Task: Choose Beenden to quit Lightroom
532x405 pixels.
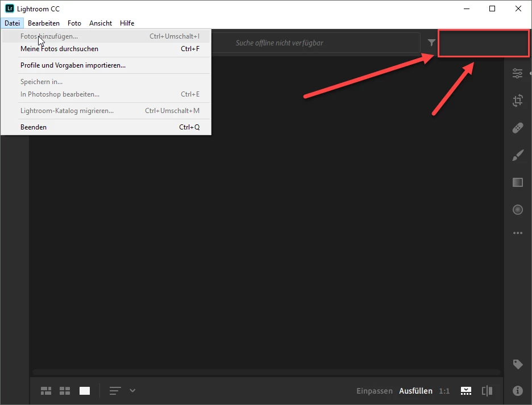Action: coord(106,127)
